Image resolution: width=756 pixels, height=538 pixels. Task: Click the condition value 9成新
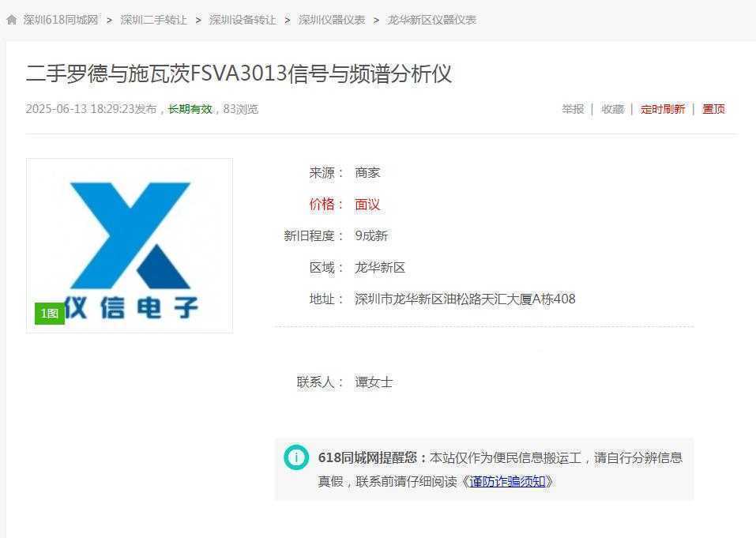[371, 235]
